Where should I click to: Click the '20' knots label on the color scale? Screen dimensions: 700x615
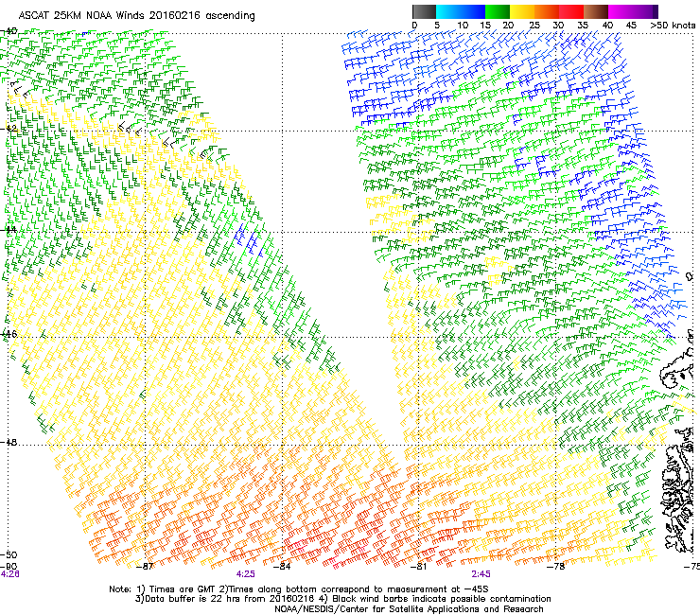[x=508, y=26]
